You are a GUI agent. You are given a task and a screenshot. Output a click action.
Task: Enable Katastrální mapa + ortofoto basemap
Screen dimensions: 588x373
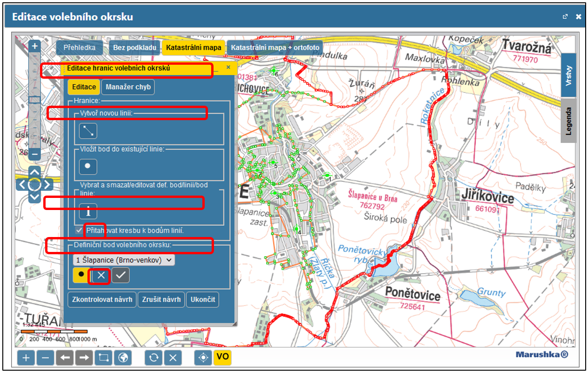275,47
